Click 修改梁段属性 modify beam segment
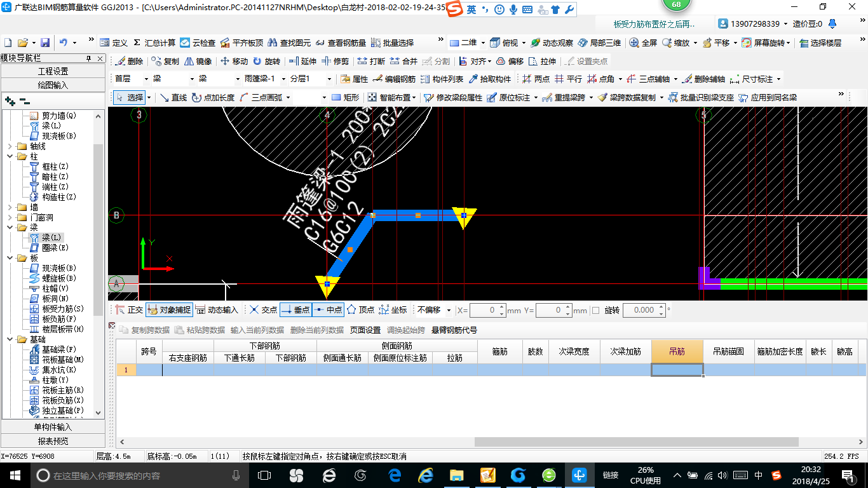 click(454, 97)
